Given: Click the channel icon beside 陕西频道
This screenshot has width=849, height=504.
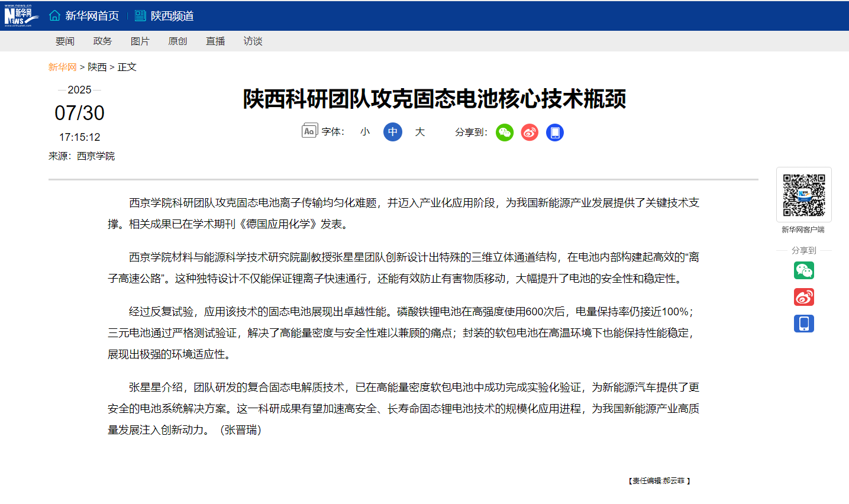Looking at the screenshot, I should 140,15.
